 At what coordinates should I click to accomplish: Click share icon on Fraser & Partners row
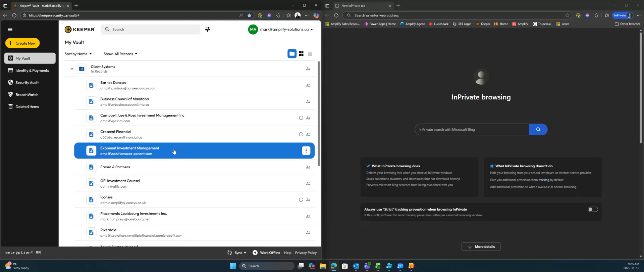click(x=308, y=167)
